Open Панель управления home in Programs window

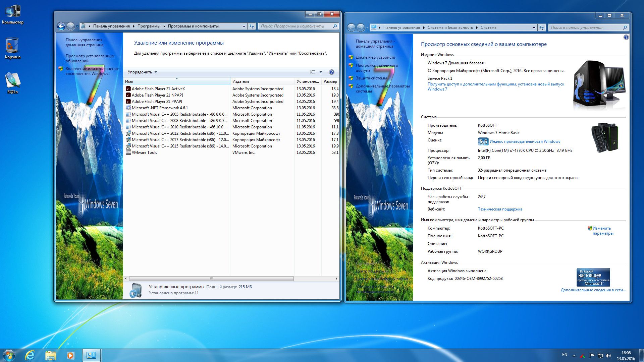(85, 42)
